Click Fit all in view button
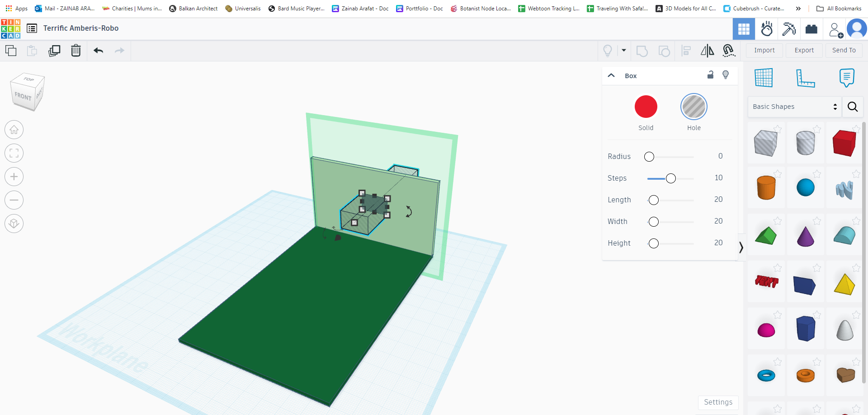 click(x=14, y=154)
